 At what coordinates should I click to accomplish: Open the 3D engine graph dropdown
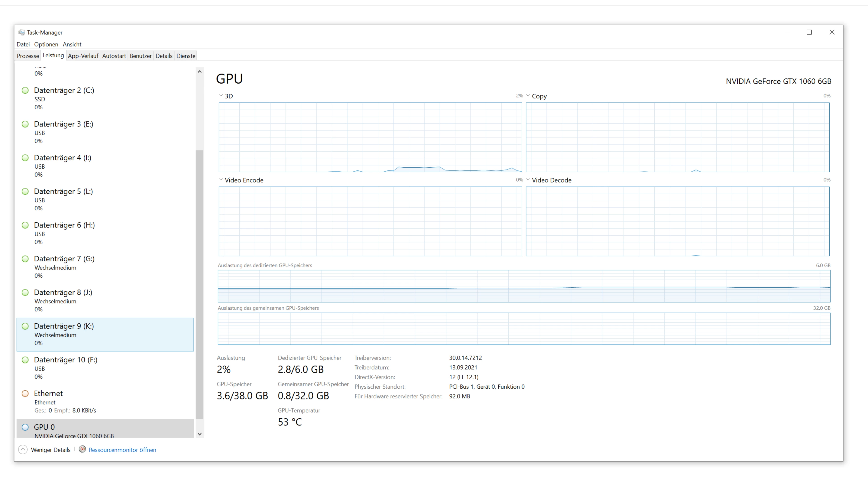click(221, 96)
